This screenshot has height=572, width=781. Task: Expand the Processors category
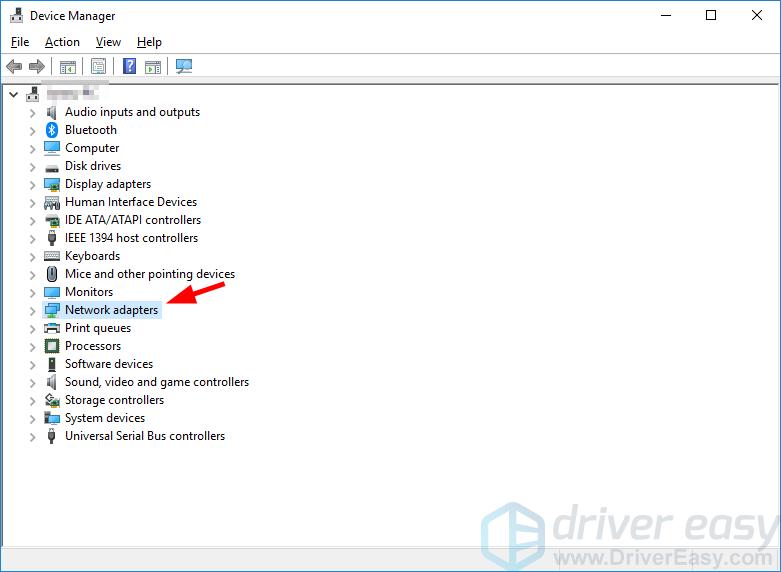click(x=33, y=347)
